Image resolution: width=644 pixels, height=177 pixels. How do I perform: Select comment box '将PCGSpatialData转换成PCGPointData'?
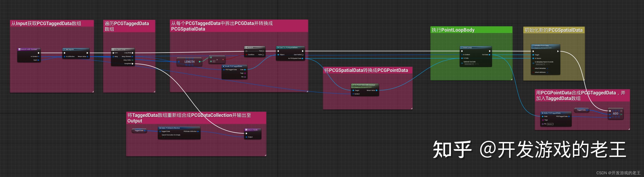[x=367, y=70]
